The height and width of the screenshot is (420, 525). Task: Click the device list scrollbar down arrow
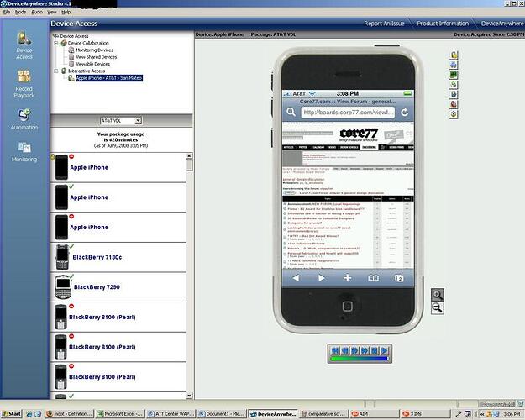[x=189, y=396]
